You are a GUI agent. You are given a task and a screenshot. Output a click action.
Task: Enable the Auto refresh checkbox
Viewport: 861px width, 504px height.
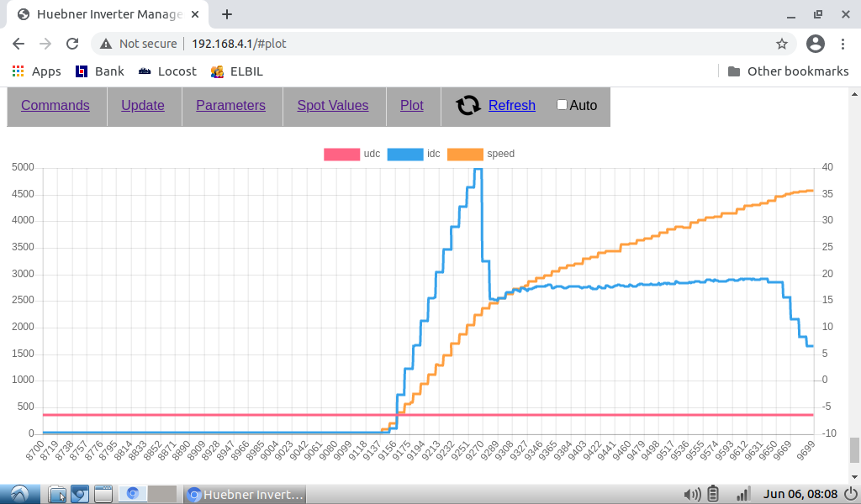pyautogui.click(x=563, y=105)
